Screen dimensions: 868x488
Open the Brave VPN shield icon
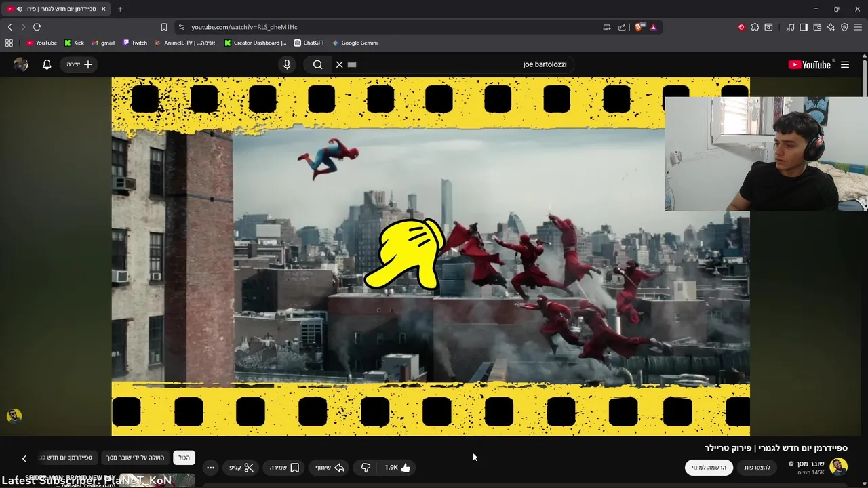[x=844, y=27]
